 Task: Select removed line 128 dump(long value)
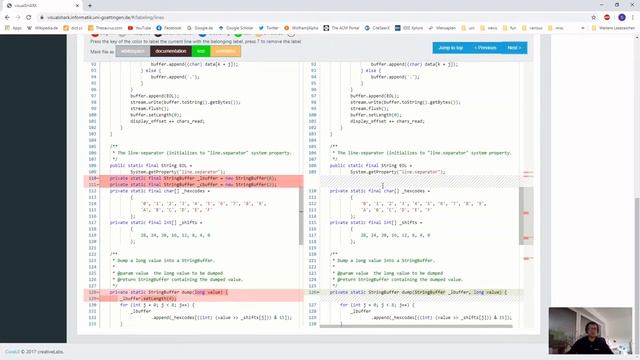(193, 292)
